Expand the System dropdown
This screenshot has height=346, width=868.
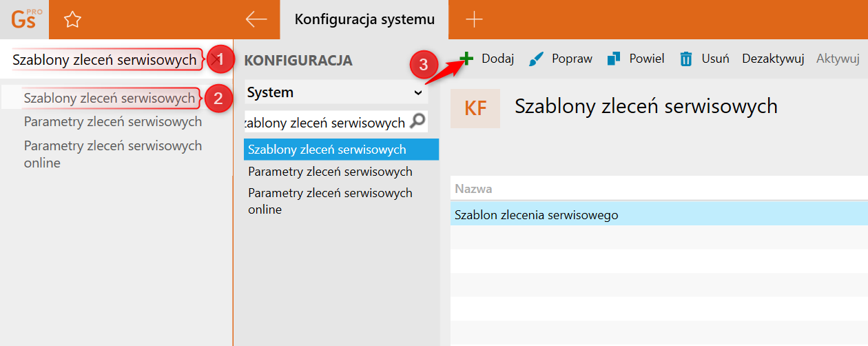click(417, 92)
